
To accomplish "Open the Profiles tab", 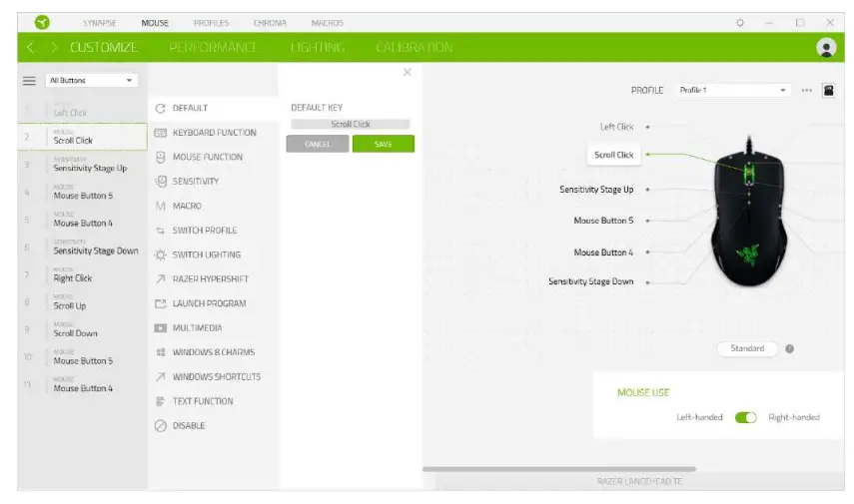I will [211, 23].
